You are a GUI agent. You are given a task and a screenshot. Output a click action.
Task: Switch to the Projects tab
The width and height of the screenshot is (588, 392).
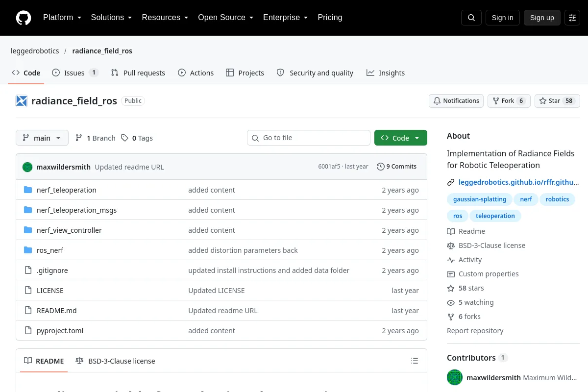coord(245,73)
